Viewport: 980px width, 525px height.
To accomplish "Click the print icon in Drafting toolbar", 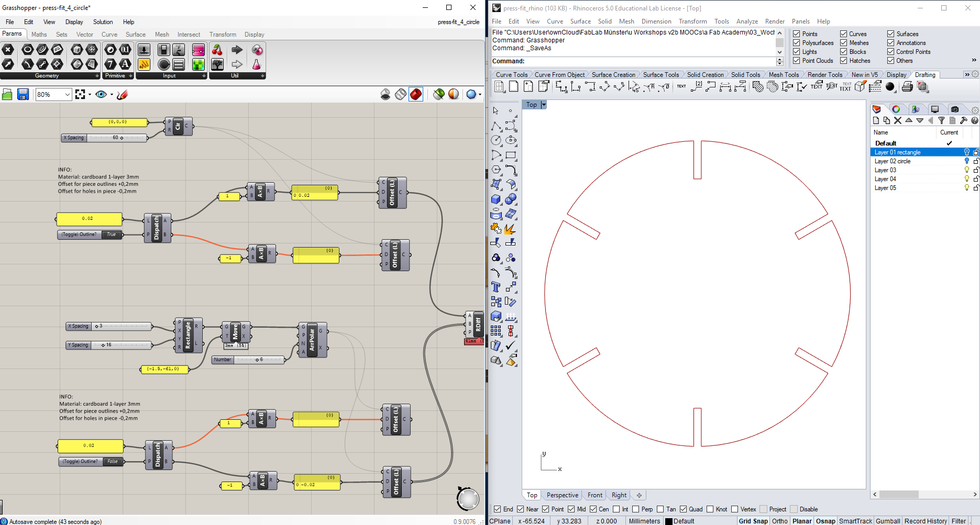I will click(x=907, y=87).
